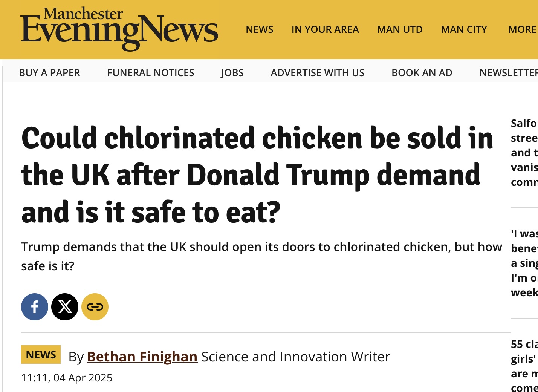This screenshot has width=538, height=392.
Task: Open the Newsletter link
Action: [508, 73]
